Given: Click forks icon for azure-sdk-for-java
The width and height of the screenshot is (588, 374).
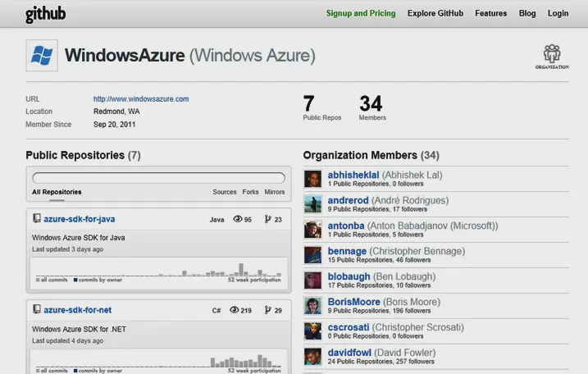Looking at the screenshot, I should [267, 220].
